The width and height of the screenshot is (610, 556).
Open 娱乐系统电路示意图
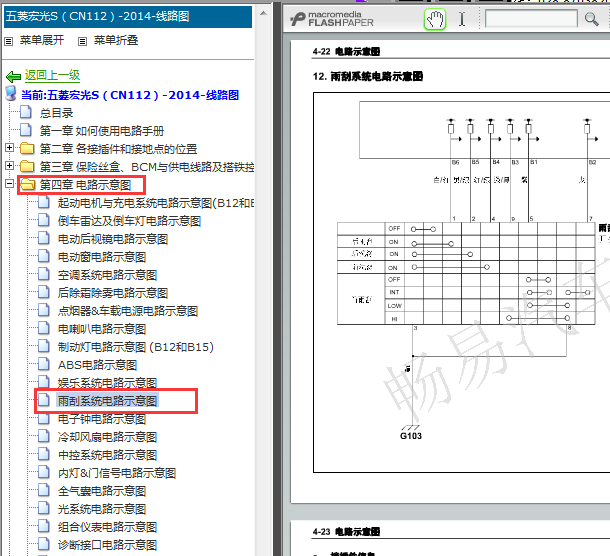(107, 383)
